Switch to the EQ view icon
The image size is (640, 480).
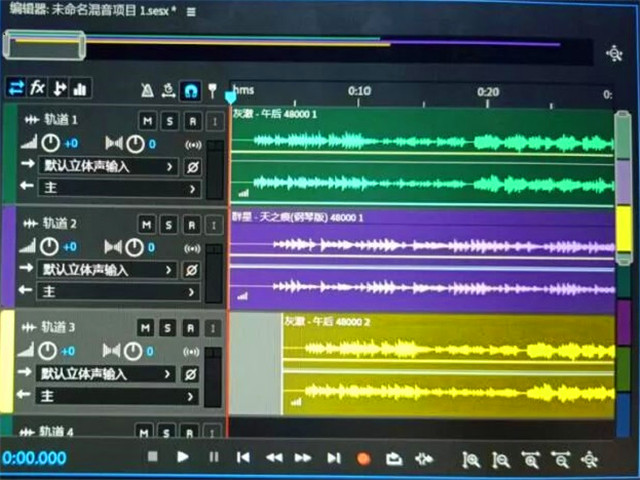[80, 88]
